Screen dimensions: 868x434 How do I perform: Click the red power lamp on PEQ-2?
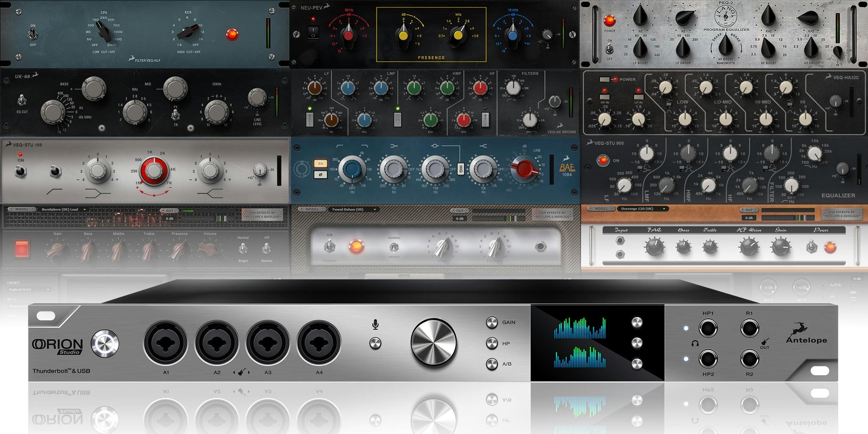tap(609, 20)
